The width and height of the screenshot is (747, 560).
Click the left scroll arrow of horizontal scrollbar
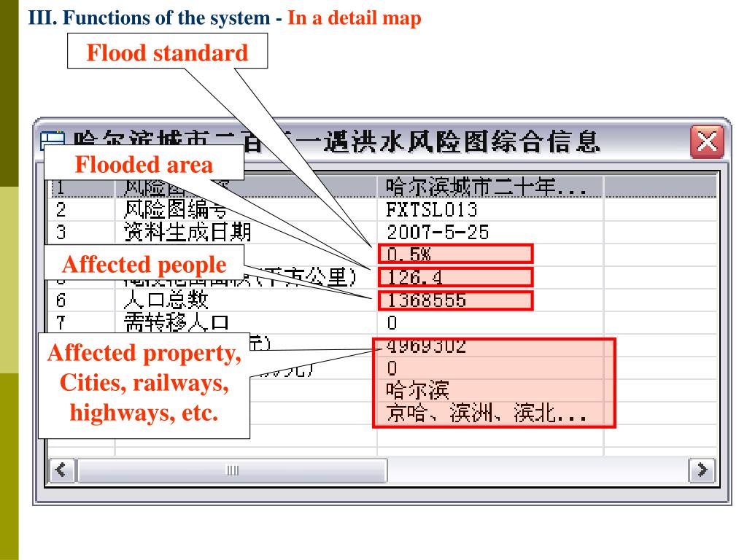(x=63, y=470)
